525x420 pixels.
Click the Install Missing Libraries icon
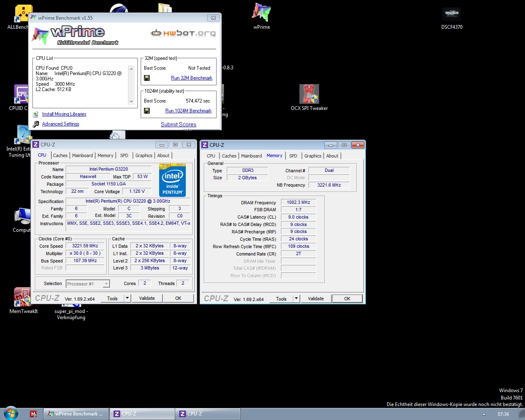36,114
